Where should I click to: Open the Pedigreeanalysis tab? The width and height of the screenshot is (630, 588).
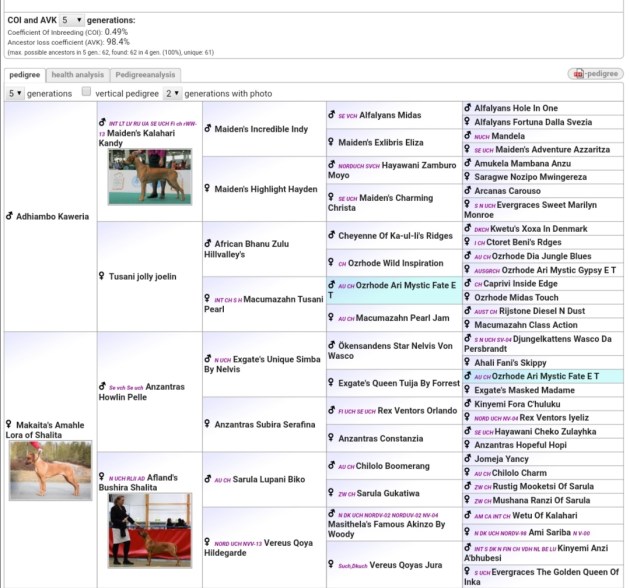[145, 75]
